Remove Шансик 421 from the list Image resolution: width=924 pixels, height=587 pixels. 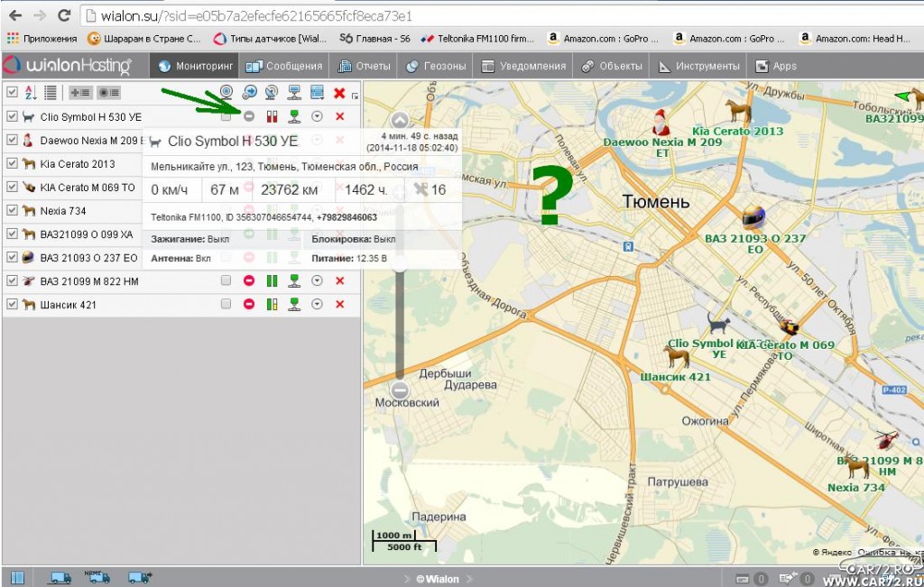coord(340,304)
